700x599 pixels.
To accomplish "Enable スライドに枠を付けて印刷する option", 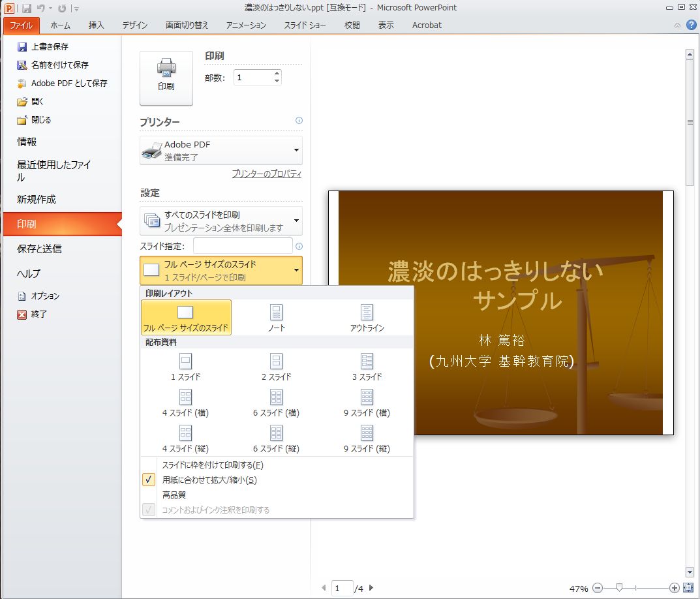I will [x=213, y=465].
